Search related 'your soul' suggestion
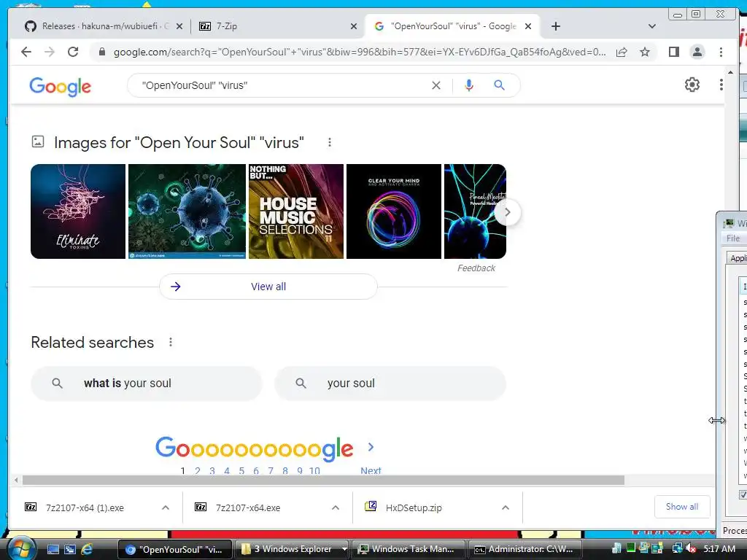The width and height of the screenshot is (747, 560). (390, 384)
